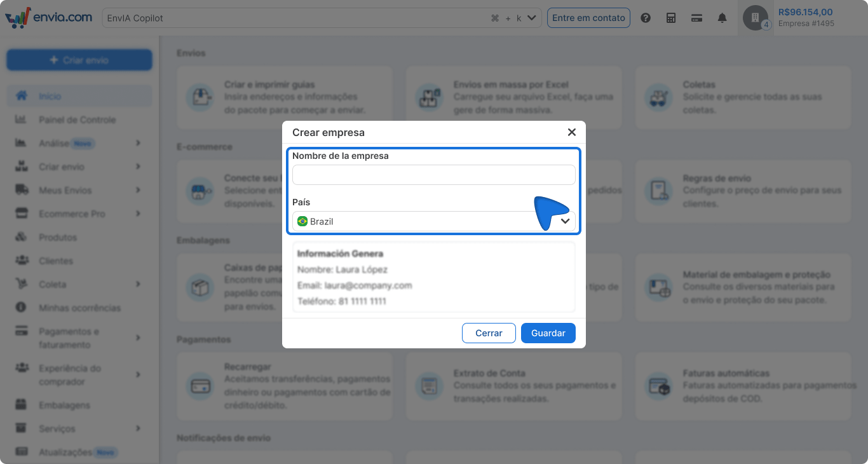Open notifications bell icon
Screen dimensions: 868x464
click(x=722, y=18)
